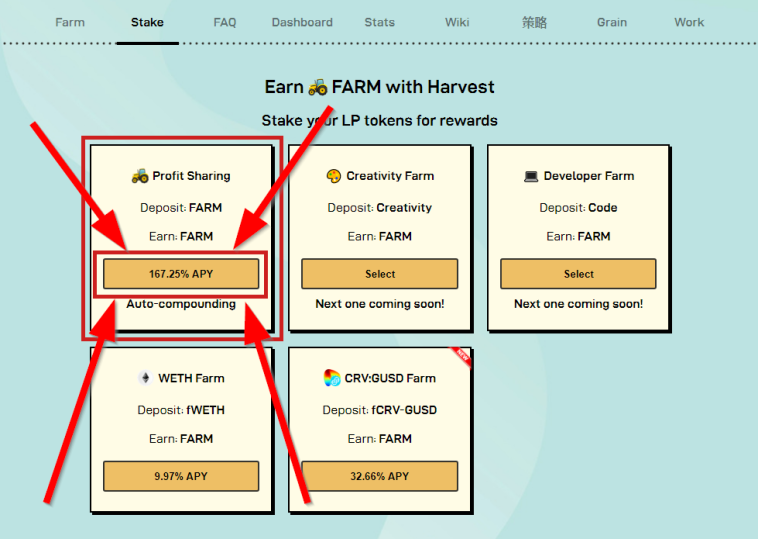Click the tractor icon beside Profit Sharing

point(140,175)
